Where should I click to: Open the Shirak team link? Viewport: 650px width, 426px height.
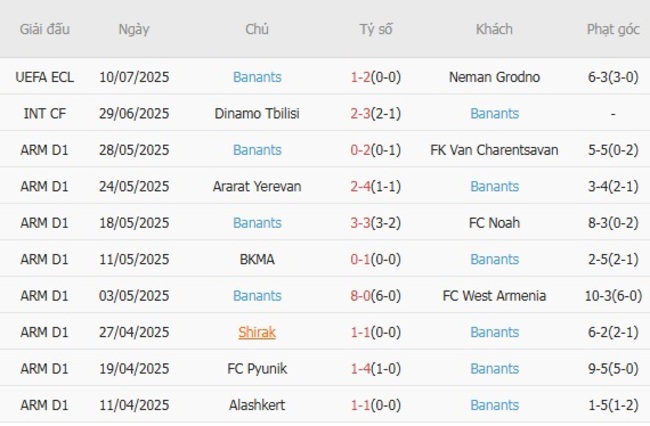[x=257, y=332]
